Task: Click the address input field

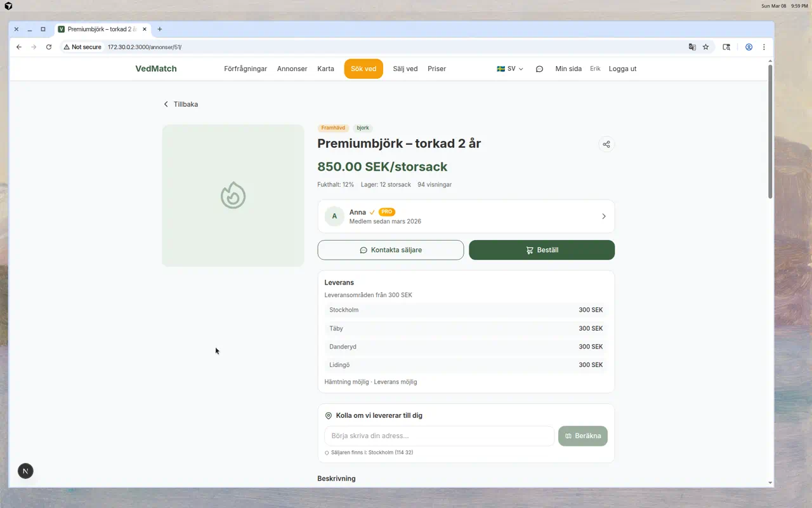Action: (x=439, y=436)
